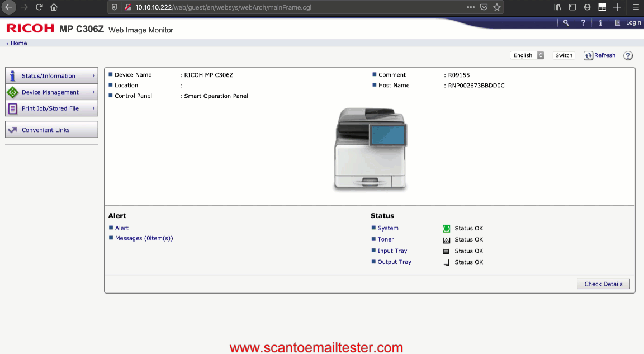Click the Home breadcrumb link
Viewport: 644px width, 354px height.
(x=18, y=43)
